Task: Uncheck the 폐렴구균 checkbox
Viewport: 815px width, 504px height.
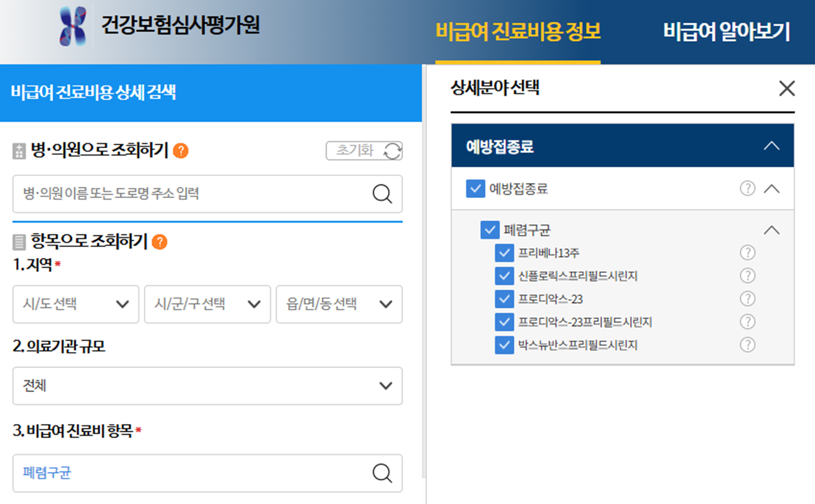Action: [490, 230]
